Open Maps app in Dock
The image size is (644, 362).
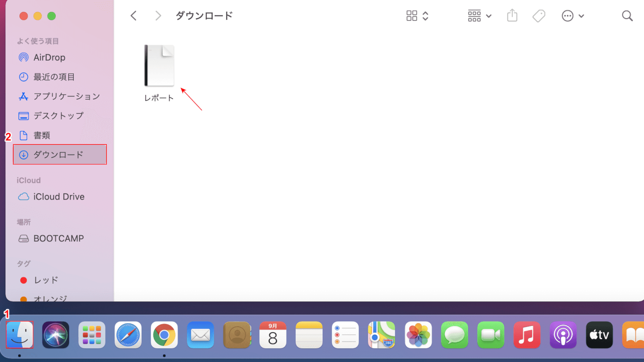[382, 335]
